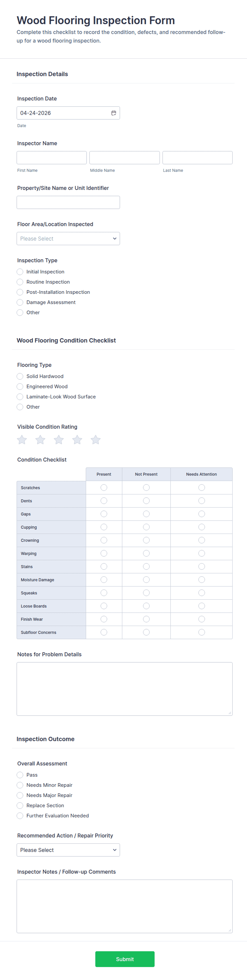
Task: Click the chevron on Recommended Action dropdown
Action: (x=115, y=850)
